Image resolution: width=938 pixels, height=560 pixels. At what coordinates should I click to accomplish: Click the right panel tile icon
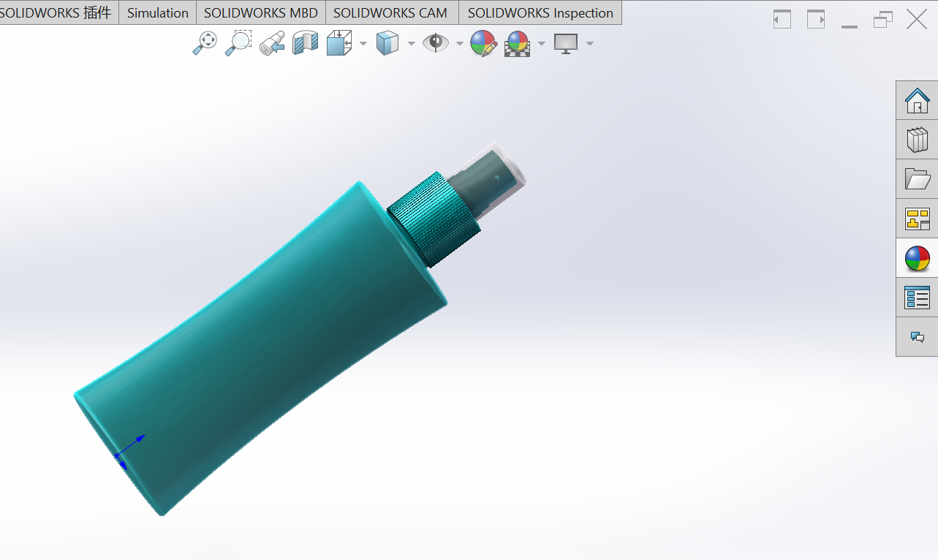pos(816,19)
